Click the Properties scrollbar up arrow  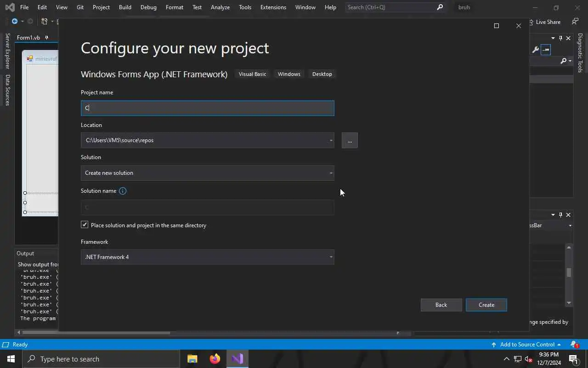[x=569, y=247]
